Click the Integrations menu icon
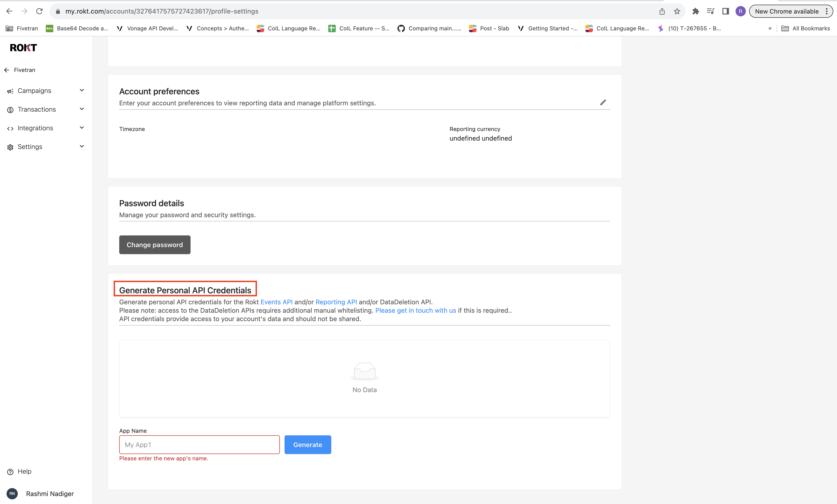This screenshot has width=837, height=504. (x=10, y=128)
